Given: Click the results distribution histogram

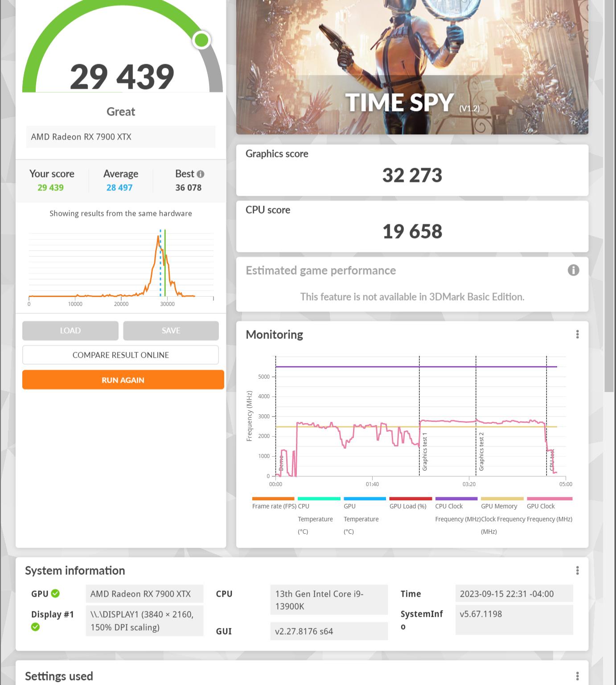Looking at the screenshot, I should (x=120, y=265).
